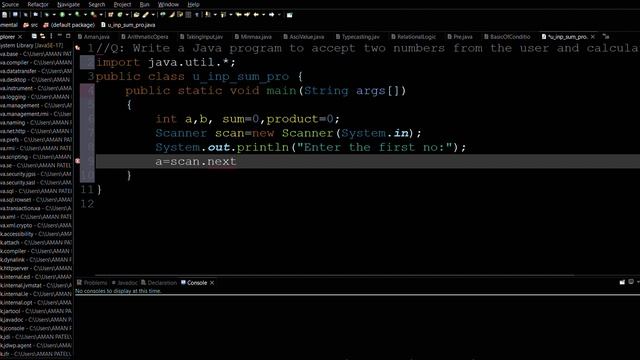Viewport: 640px width, 360px height.
Task: Open the Refactor menu
Action: pyautogui.click(x=38, y=4)
